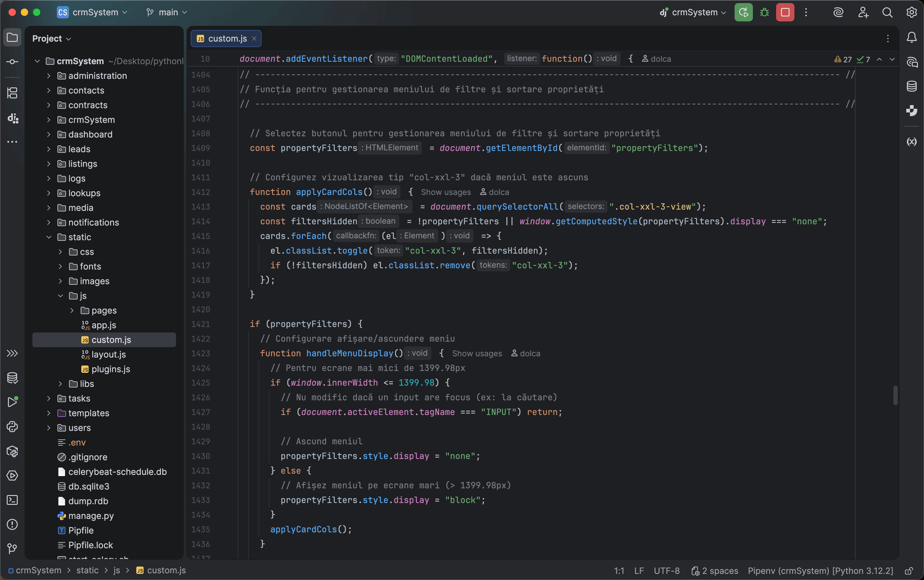Screen dimensions: 924x580
Task: Click the editor scrollbar thumb
Action: click(x=895, y=395)
